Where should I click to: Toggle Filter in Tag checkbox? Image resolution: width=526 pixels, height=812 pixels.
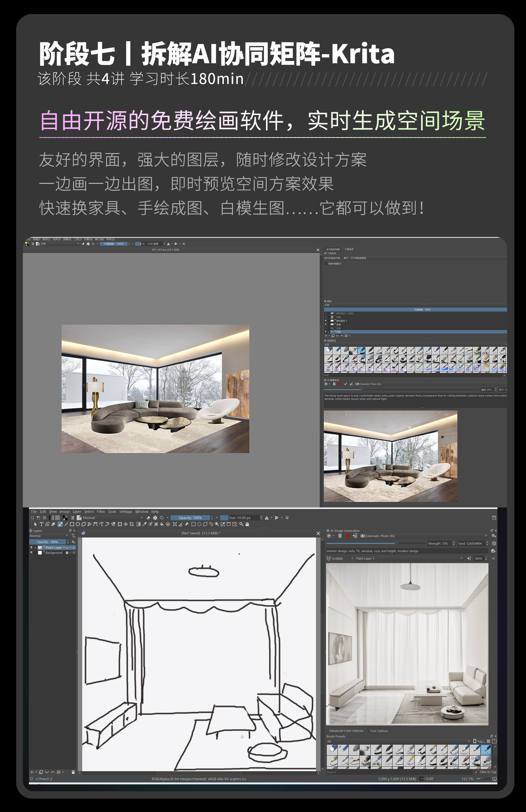[x=476, y=772]
